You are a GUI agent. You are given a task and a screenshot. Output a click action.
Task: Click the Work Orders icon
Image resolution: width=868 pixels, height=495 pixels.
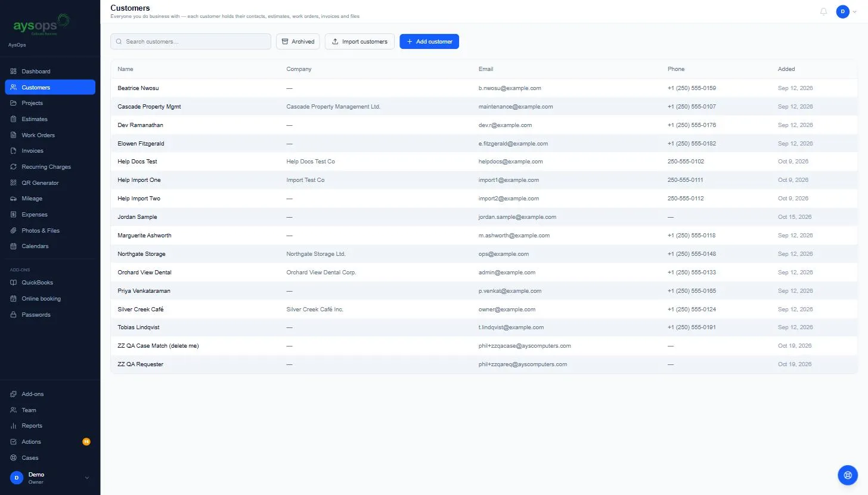click(x=14, y=135)
